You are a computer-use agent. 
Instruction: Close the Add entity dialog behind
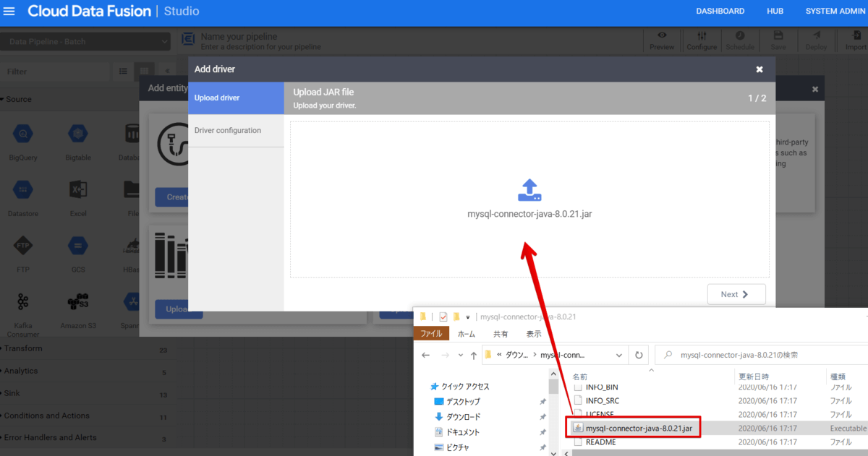[815, 89]
